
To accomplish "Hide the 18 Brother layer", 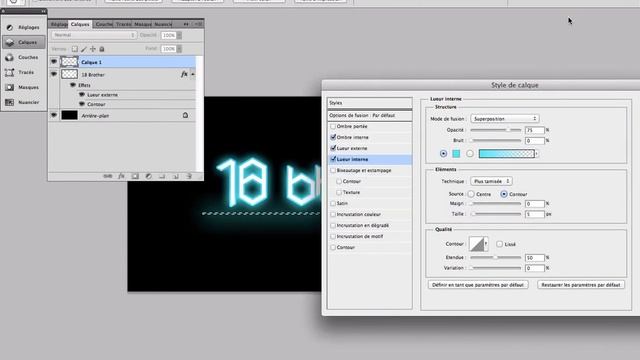I will 54,74.
